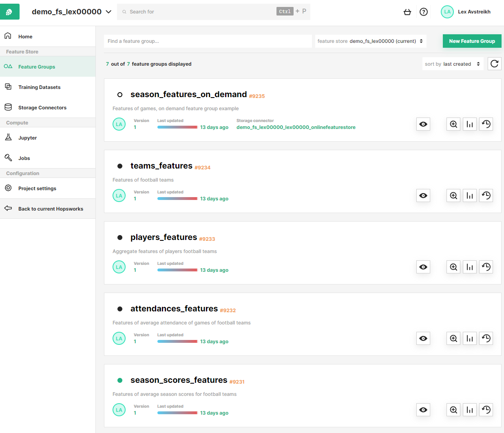Click the colored last-updated bar on season_scores_features
The image size is (504, 433).
177,413
